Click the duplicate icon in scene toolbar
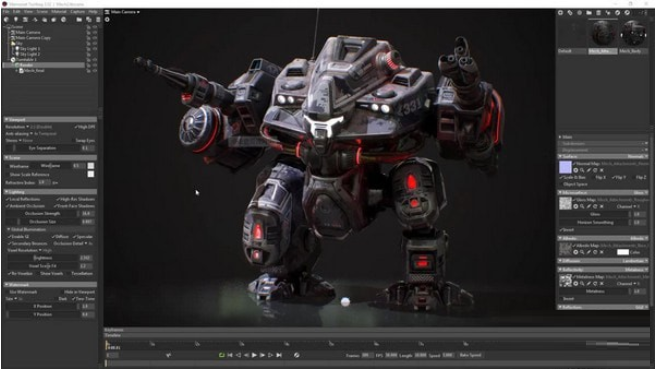The image size is (656, 370). point(88,19)
